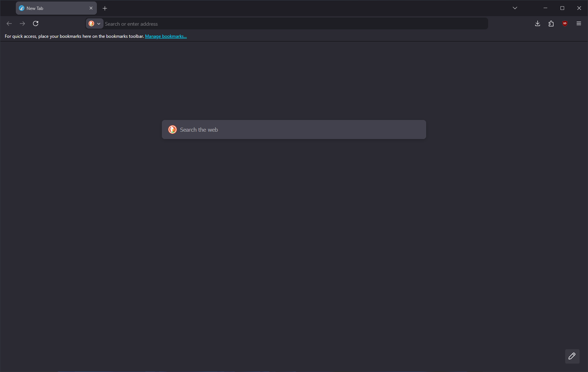
Task: Open the downloads panel
Action: point(537,23)
